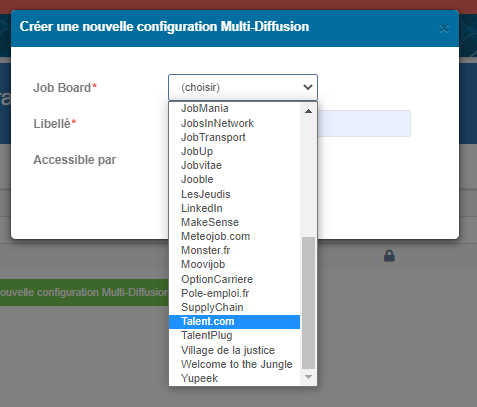Pick Monster.fr from the list
The height and width of the screenshot is (407, 477).
[x=234, y=250]
